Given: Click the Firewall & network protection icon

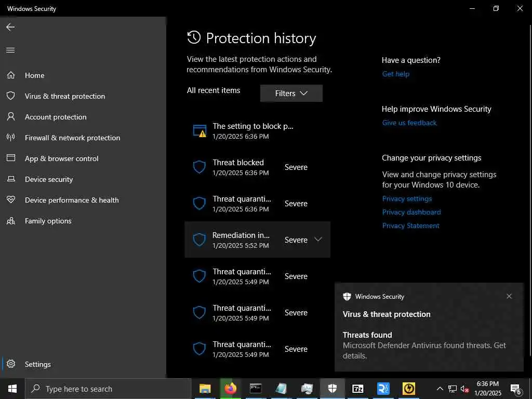Looking at the screenshot, I should pos(11,138).
